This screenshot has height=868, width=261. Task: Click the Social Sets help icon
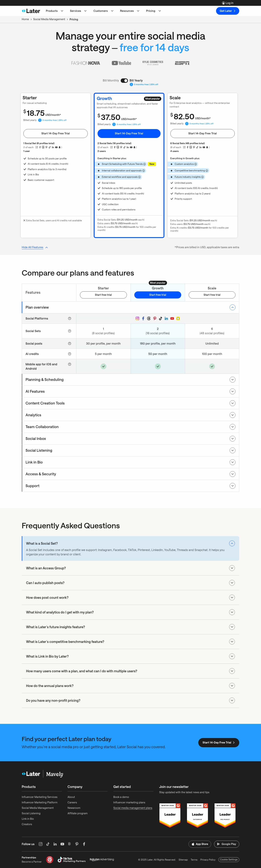pos(70,331)
